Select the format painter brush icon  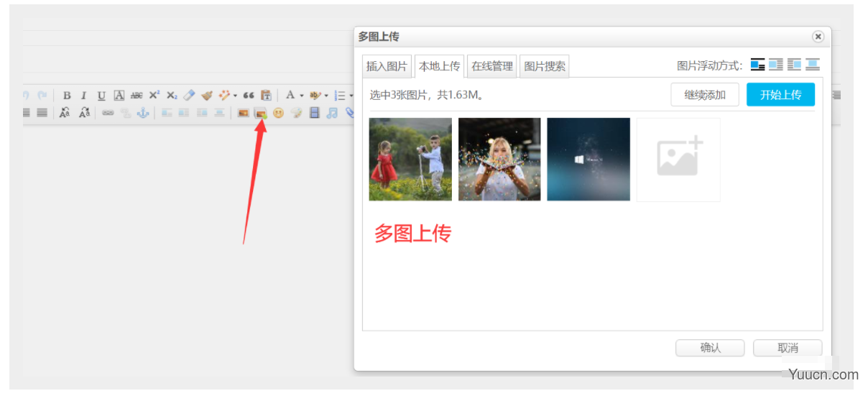[207, 95]
